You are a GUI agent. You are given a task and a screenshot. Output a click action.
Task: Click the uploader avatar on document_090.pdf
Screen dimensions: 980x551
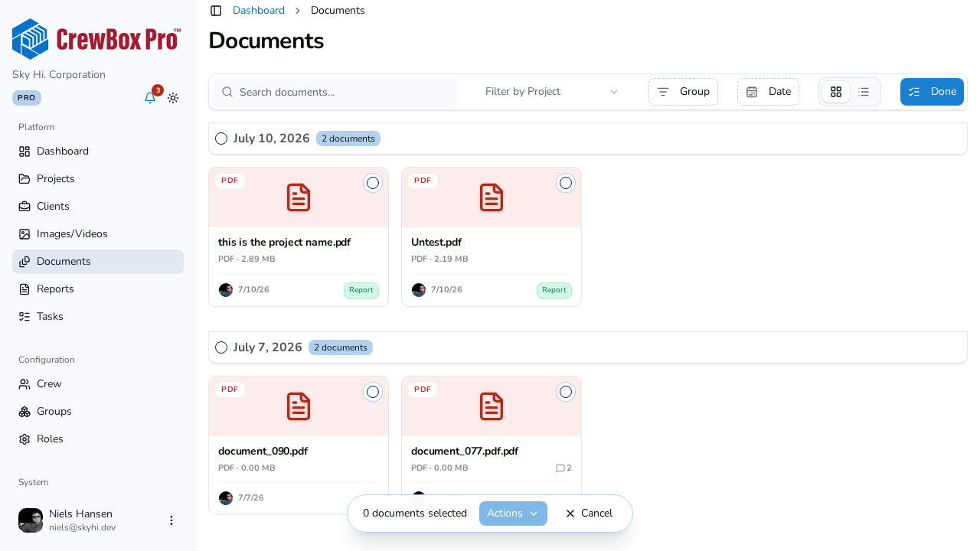(x=226, y=498)
